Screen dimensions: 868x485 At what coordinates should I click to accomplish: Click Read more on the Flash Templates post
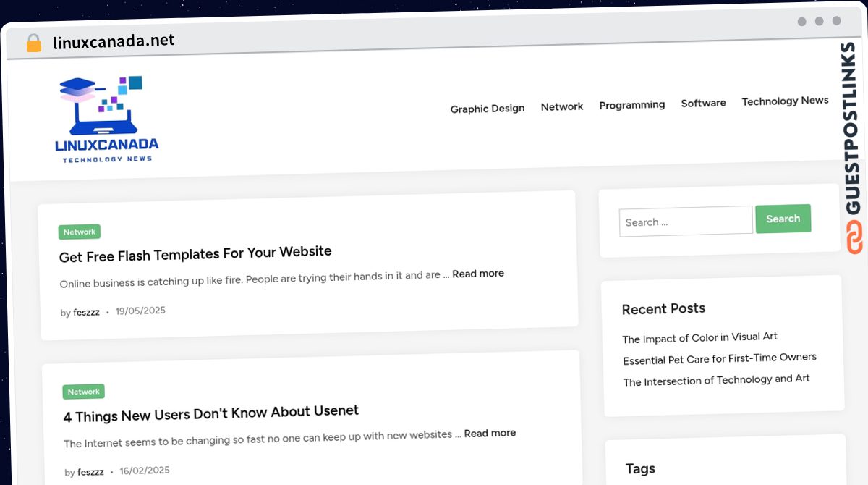coord(478,274)
